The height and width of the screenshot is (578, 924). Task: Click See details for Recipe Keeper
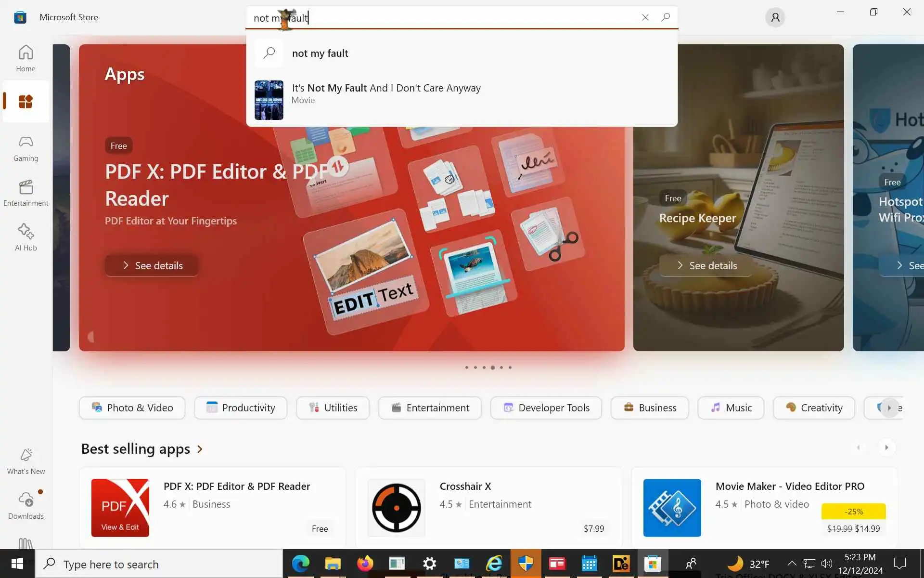click(x=706, y=265)
